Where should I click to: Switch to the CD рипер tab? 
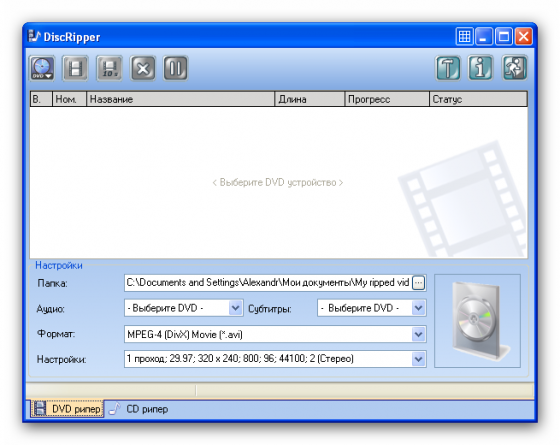[139, 409]
